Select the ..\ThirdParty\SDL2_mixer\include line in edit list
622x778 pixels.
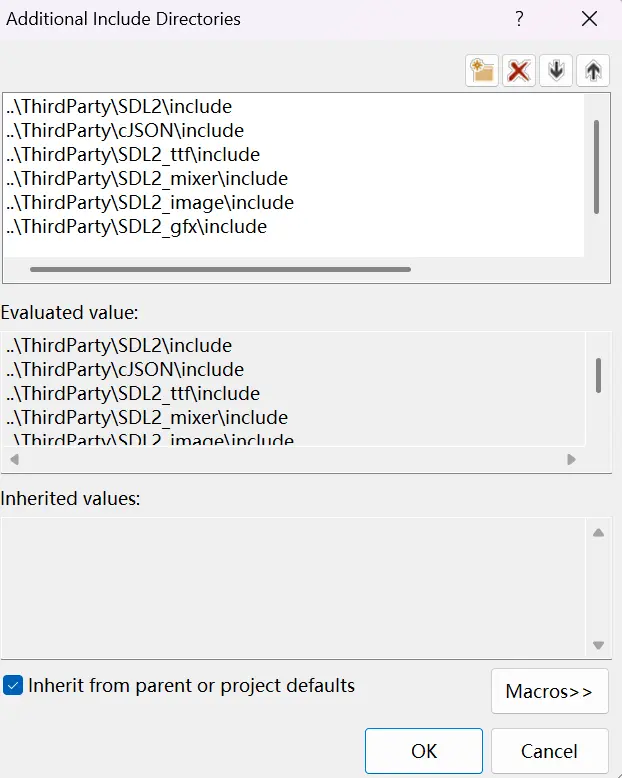(147, 179)
